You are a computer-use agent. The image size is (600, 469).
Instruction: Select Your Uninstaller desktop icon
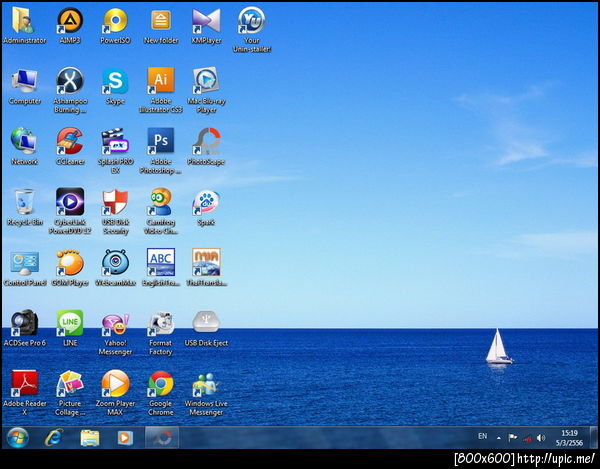(x=251, y=20)
